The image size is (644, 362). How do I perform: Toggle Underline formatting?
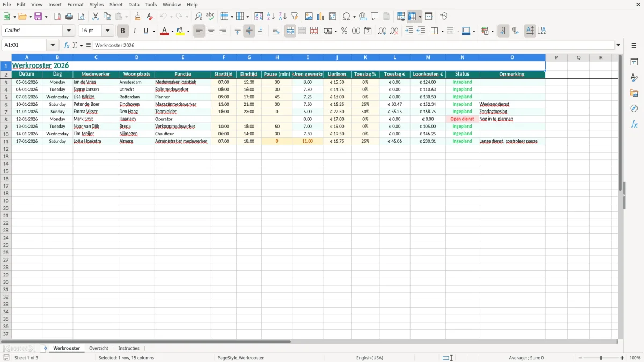[x=145, y=31]
